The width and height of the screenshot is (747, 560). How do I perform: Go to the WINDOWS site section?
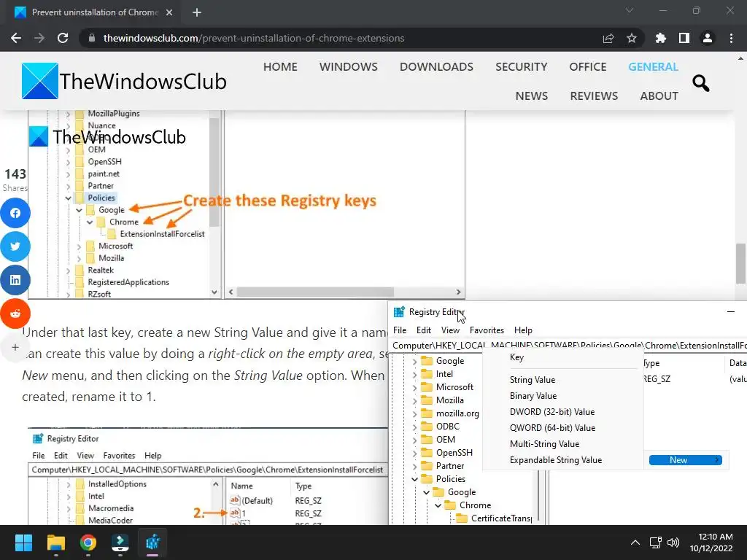(x=348, y=66)
